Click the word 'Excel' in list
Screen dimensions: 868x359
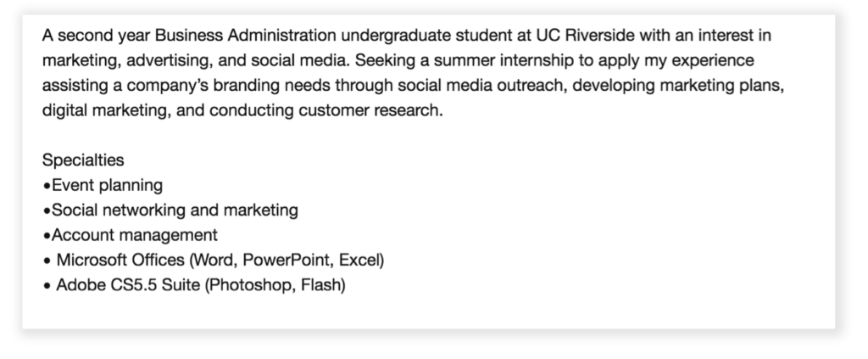(359, 260)
